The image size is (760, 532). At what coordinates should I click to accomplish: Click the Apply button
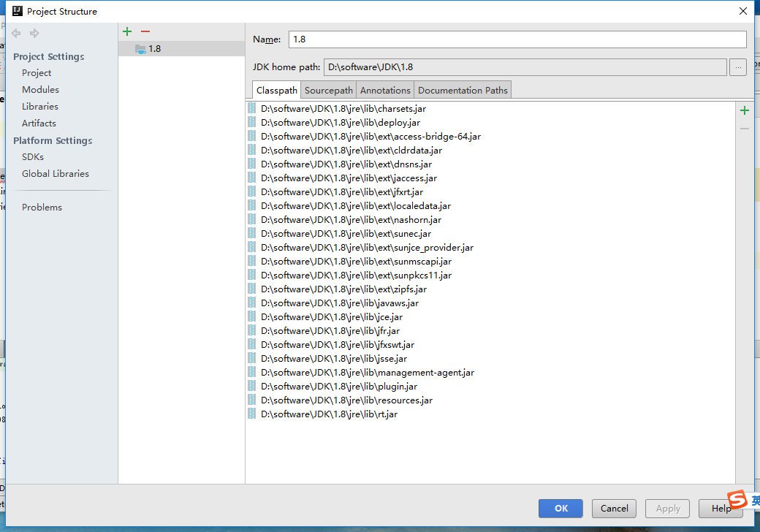667,509
